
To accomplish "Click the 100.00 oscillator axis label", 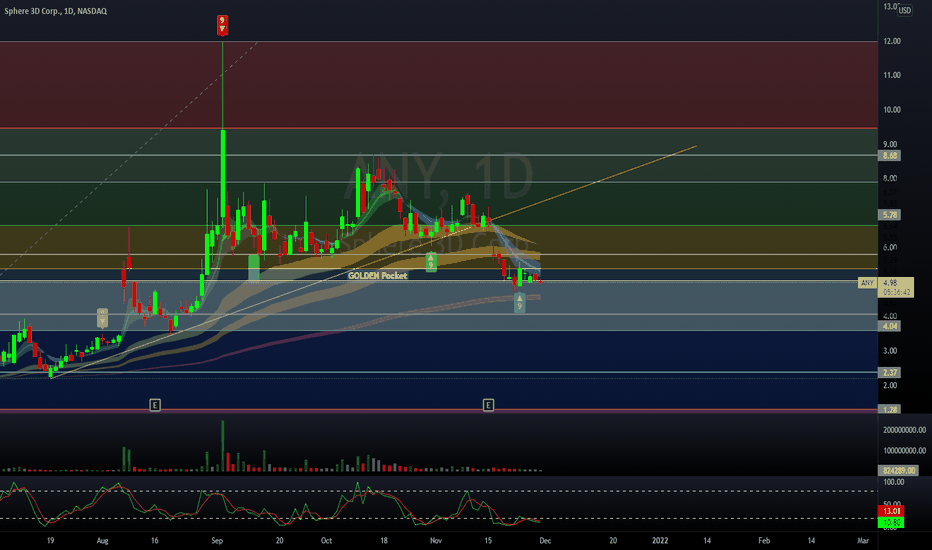I will [x=893, y=482].
